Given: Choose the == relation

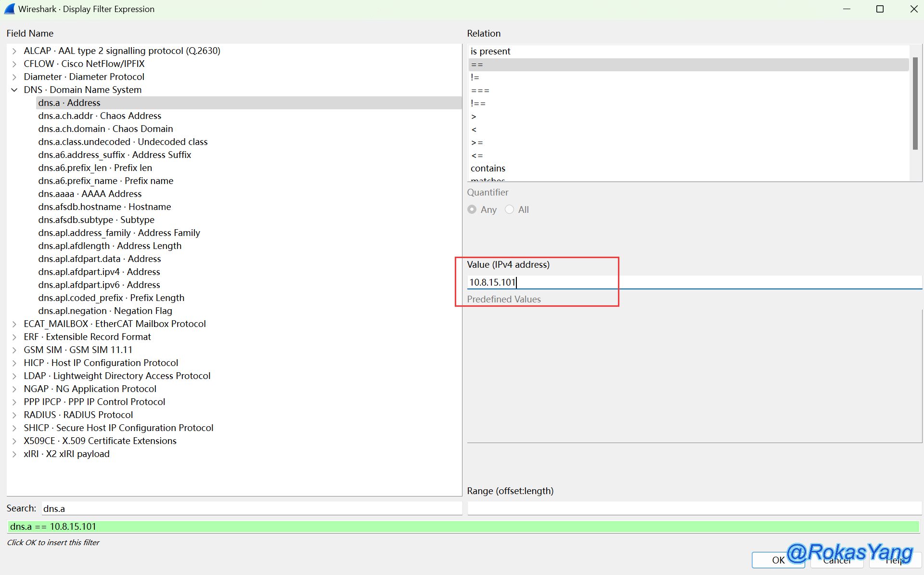Looking at the screenshot, I should pyautogui.click(x=689, y=65).
